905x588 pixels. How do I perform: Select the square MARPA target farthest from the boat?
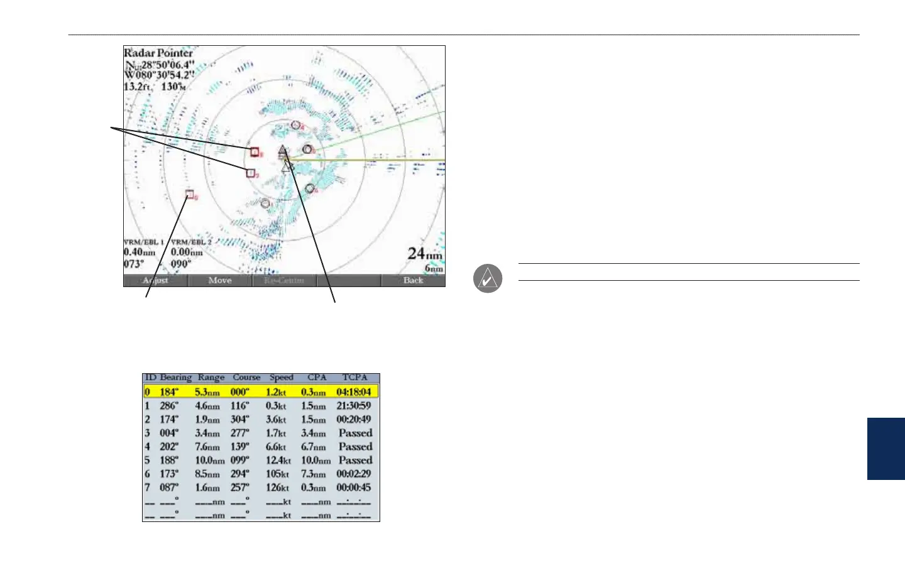(x=189, y=195)
